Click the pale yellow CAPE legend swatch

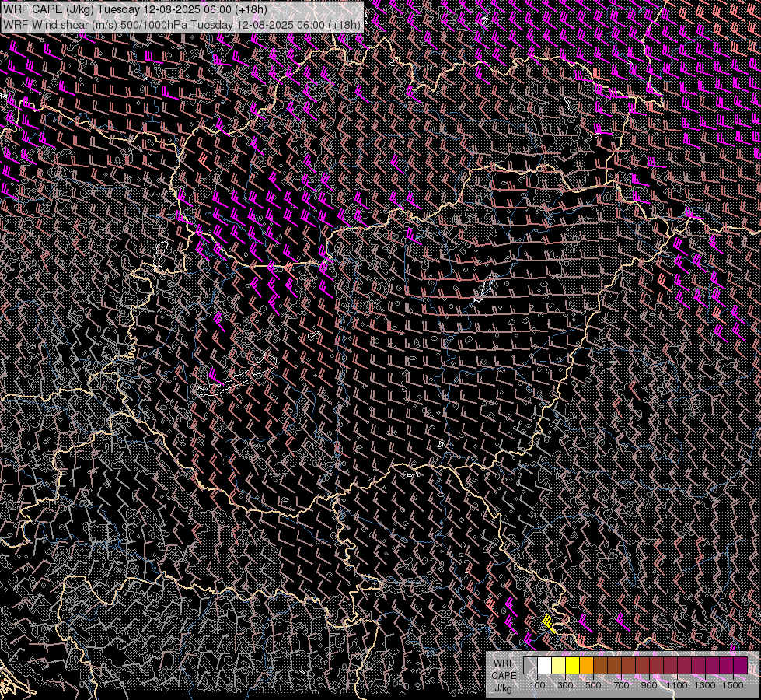[559, 666]
